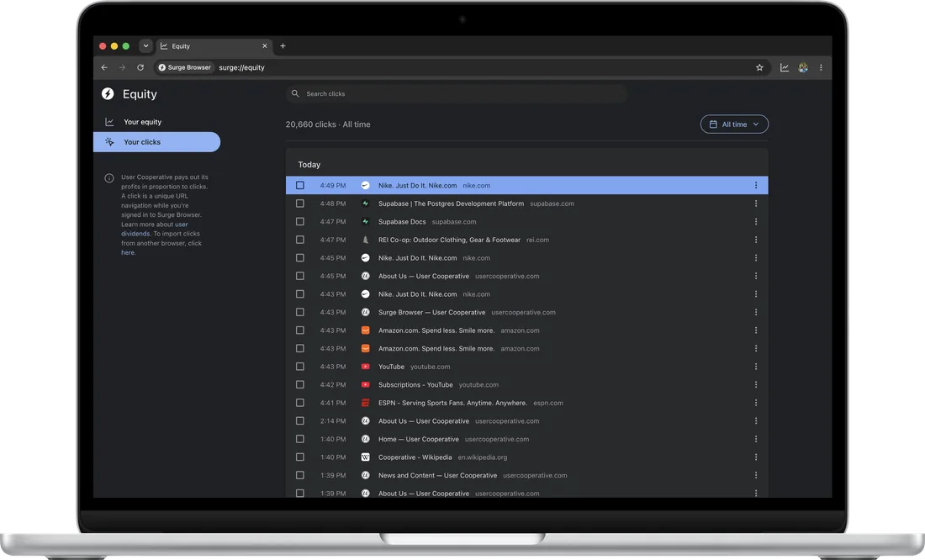This screenshot has height=560, width=925.
Task: Open a new tab with plus button
Action: [283, 46]
